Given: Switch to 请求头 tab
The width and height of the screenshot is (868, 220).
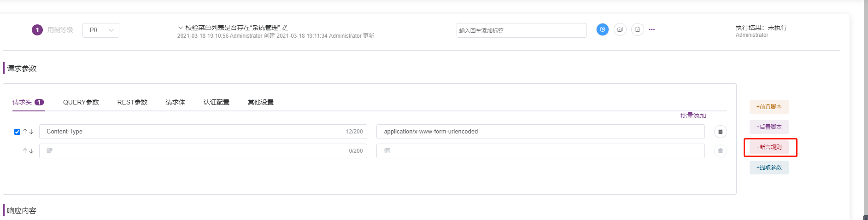Looking at the screenshot, I should [x=28, y=102].
